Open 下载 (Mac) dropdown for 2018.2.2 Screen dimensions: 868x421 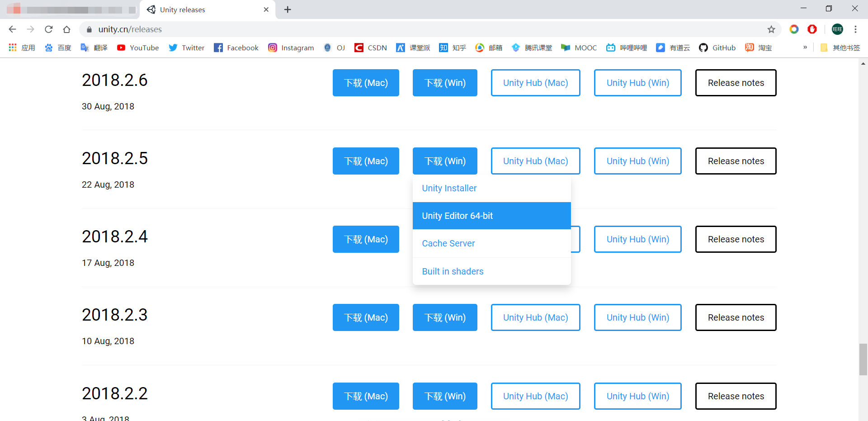pyautogui.click(x=366, y=396)
